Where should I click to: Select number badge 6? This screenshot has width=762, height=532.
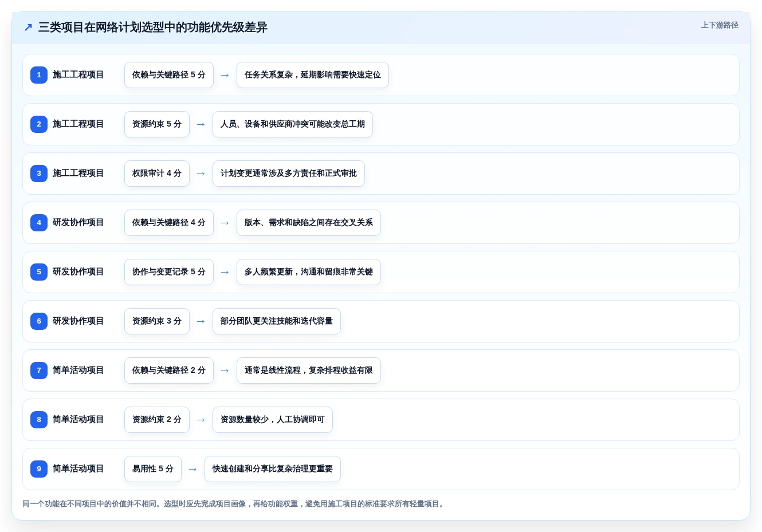pyautogui.click(x=39, y=321)
